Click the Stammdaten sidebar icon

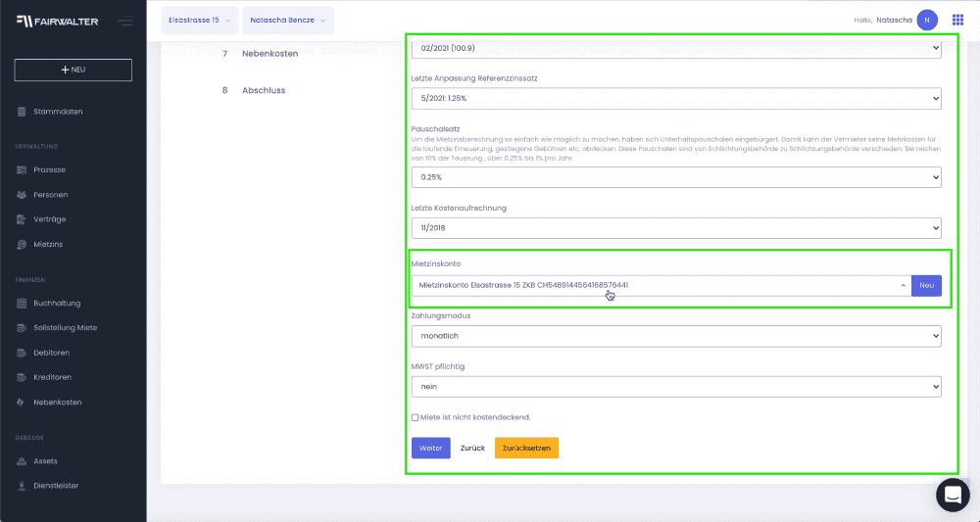[x=22, y=112]
